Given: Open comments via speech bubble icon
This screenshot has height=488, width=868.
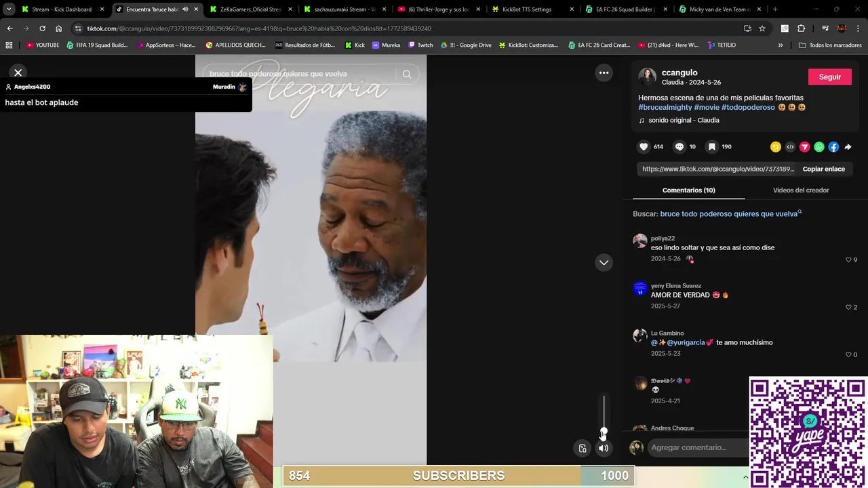Looking at the screenshot, I should 679,146.
